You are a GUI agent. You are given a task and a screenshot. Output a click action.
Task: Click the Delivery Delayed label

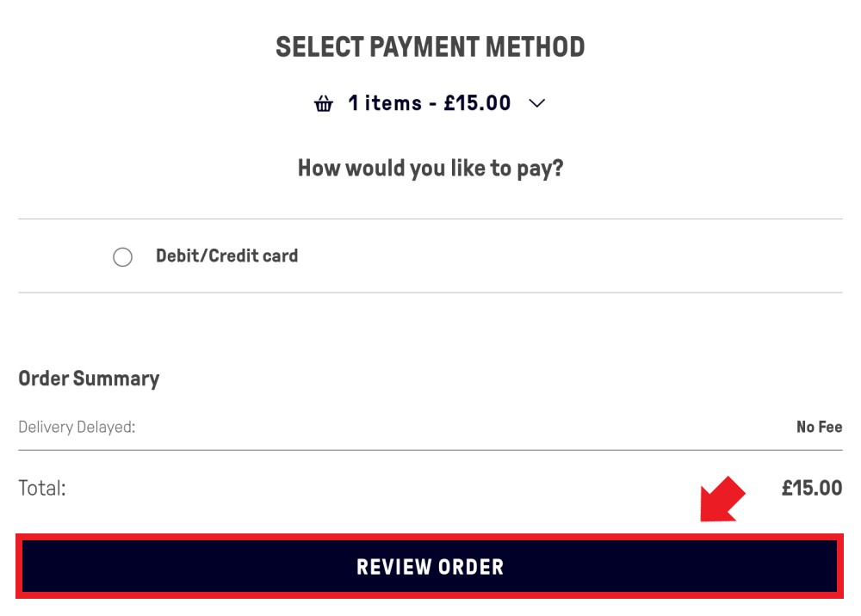[77, 427]
